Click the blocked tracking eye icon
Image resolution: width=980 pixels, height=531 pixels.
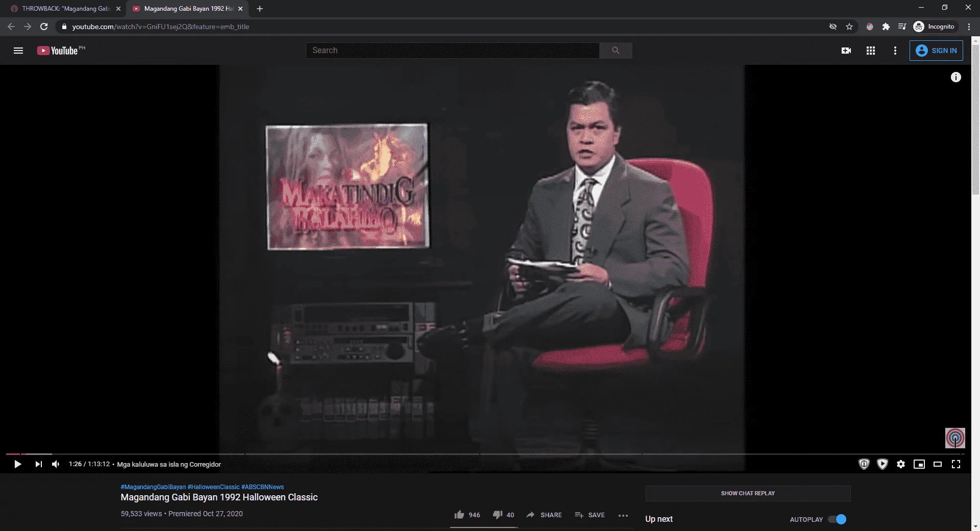833,27
